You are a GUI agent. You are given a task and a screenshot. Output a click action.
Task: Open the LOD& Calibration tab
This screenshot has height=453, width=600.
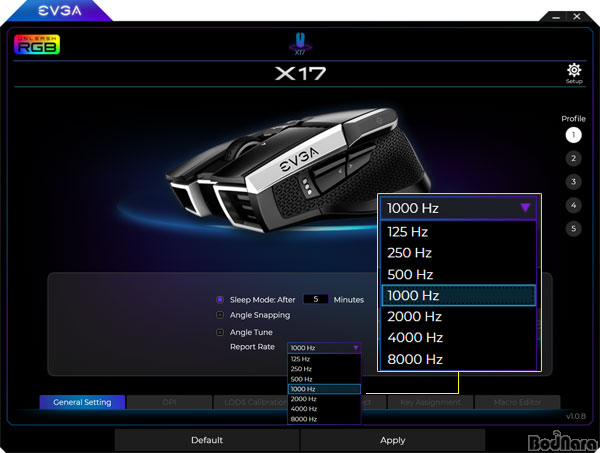pos(251,402)
